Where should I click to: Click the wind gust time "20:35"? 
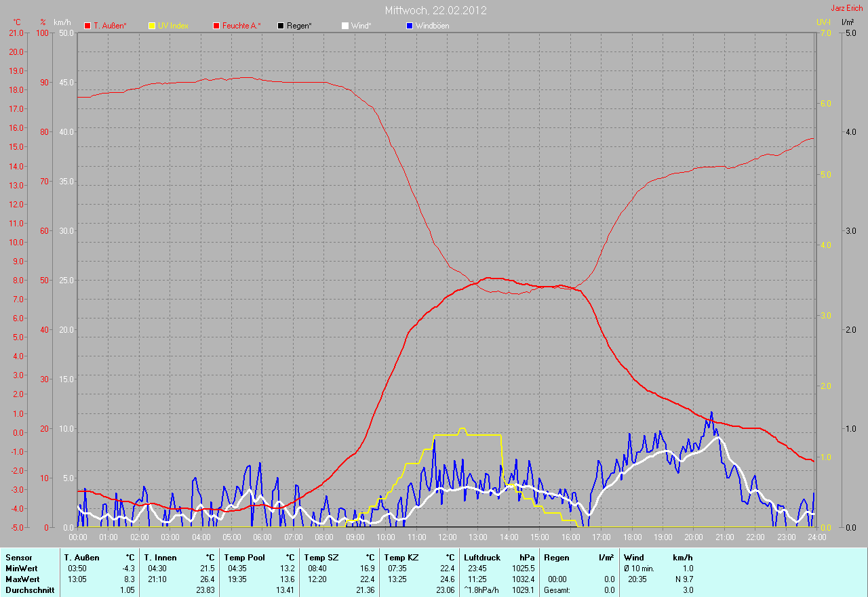point(638,579)
